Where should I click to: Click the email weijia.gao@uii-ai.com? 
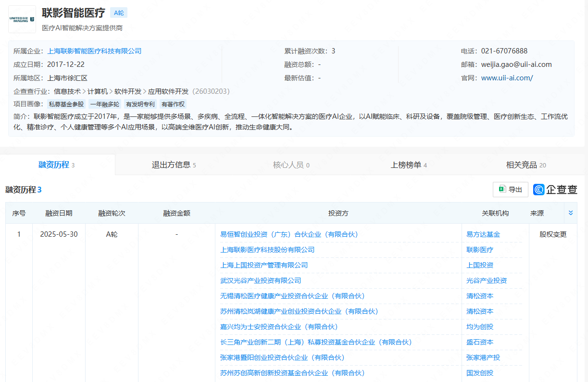[516, 64]
